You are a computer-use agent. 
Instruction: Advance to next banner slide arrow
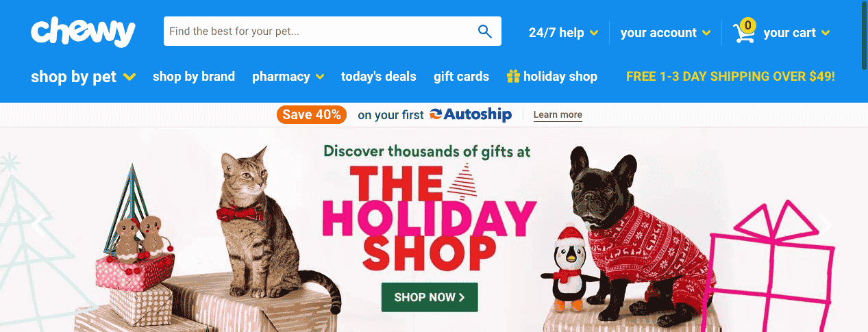tap(826, 224)
